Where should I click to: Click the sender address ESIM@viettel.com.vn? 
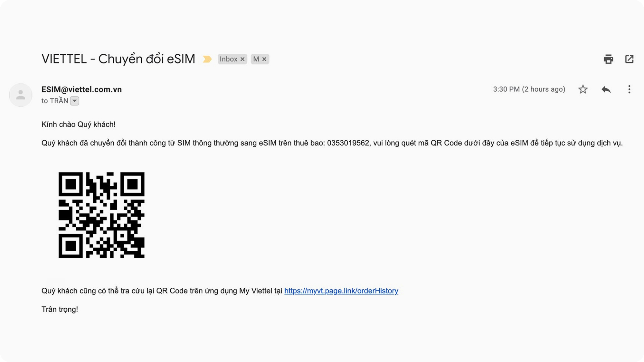click(81, 89)
